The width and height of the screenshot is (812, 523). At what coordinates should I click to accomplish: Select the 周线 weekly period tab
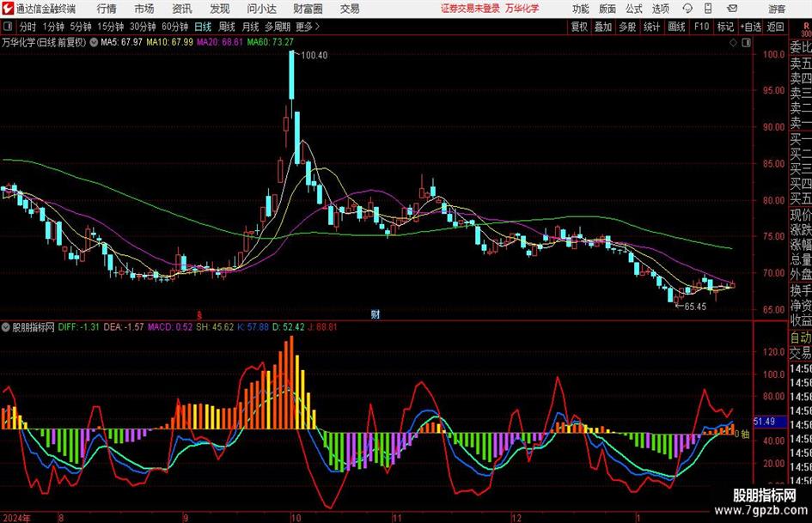click(227, 27)
